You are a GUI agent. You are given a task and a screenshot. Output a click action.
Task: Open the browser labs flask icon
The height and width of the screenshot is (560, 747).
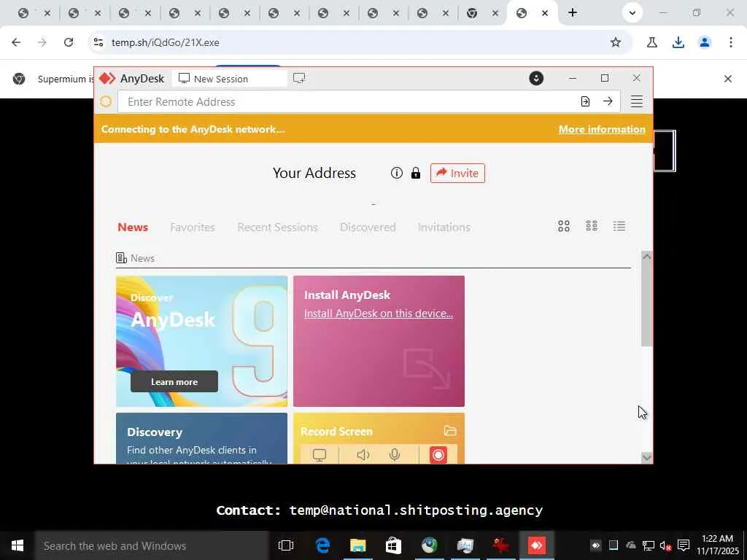pos(652,42)
